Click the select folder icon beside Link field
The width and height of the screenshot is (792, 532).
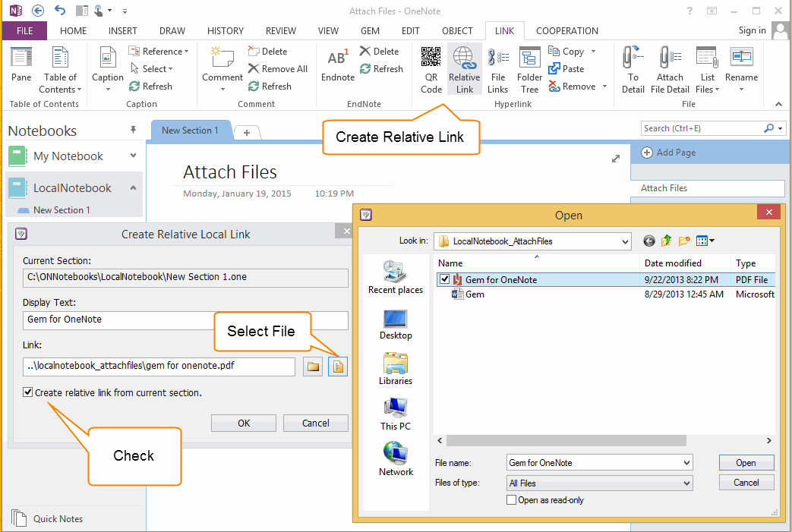point(313,367)
